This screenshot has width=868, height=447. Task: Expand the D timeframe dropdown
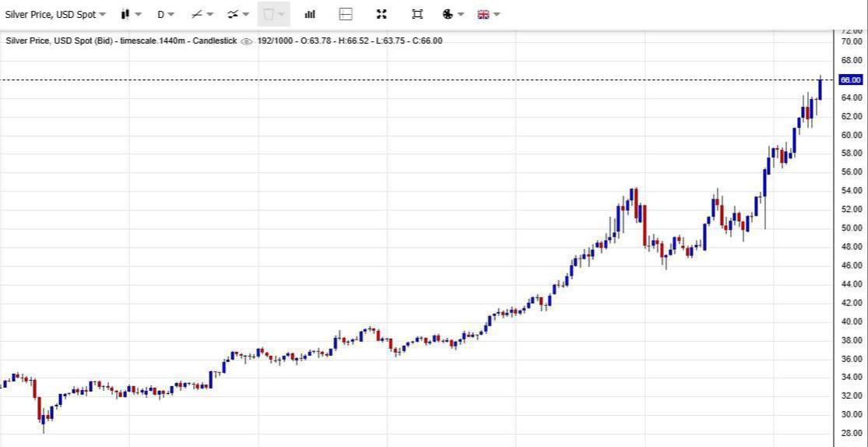[165, 14]
